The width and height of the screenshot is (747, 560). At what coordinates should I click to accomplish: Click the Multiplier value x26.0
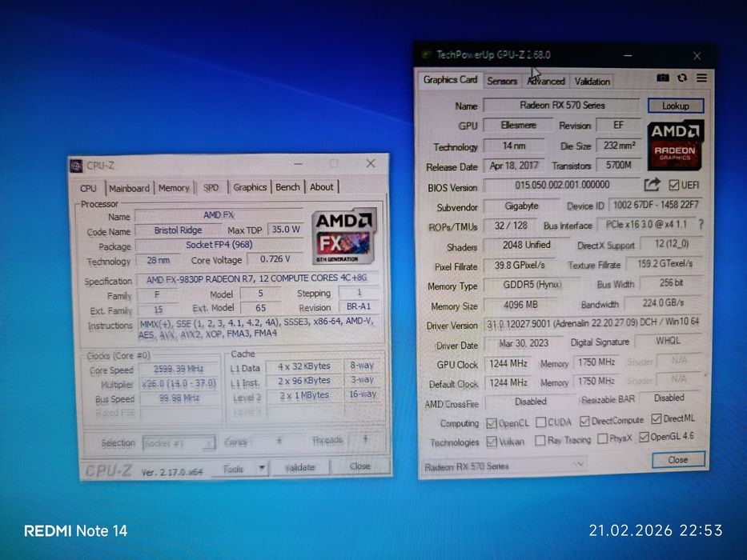click(179, 384)
